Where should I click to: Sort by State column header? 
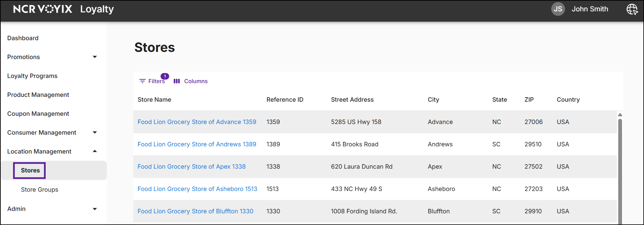click(499, 100)
